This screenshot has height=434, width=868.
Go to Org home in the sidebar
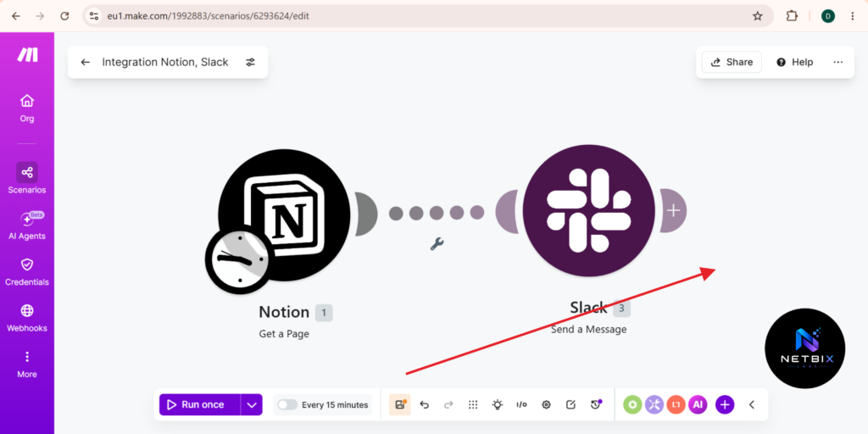point(27,108)
